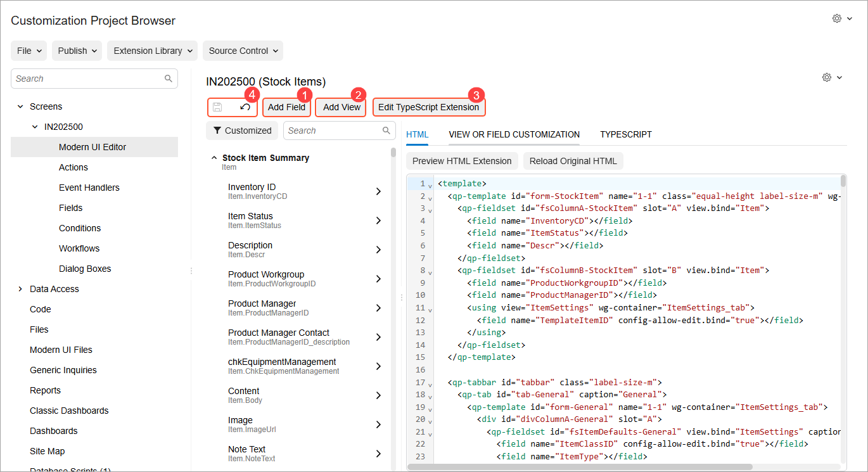Click the Undo arrow icon
The height and width of the screenshot is (472, 868).
click(245, 107)
